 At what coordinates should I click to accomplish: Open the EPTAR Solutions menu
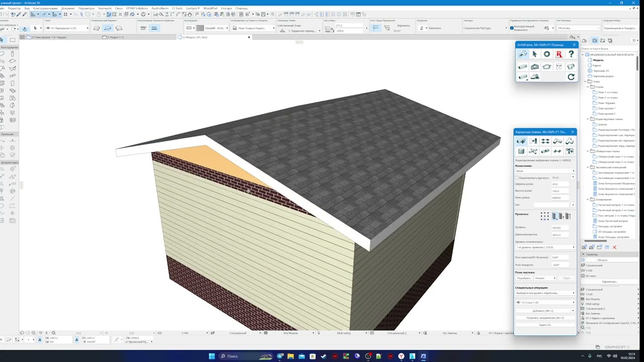(137, 9)
